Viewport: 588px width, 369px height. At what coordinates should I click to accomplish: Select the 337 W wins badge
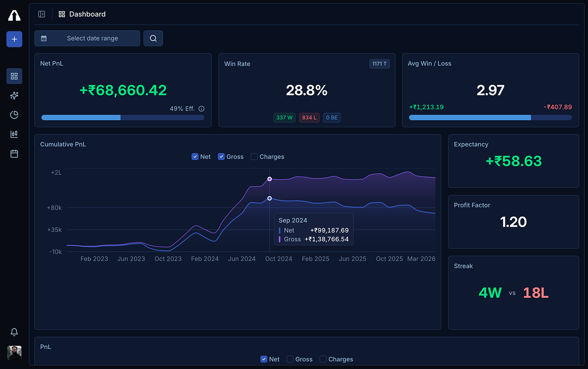click(284, 117)
